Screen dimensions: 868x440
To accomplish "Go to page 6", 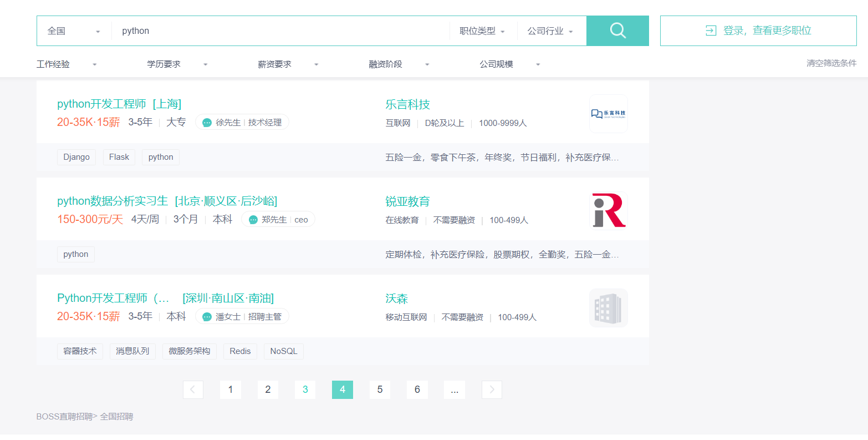I will click(x=417, y=390).
